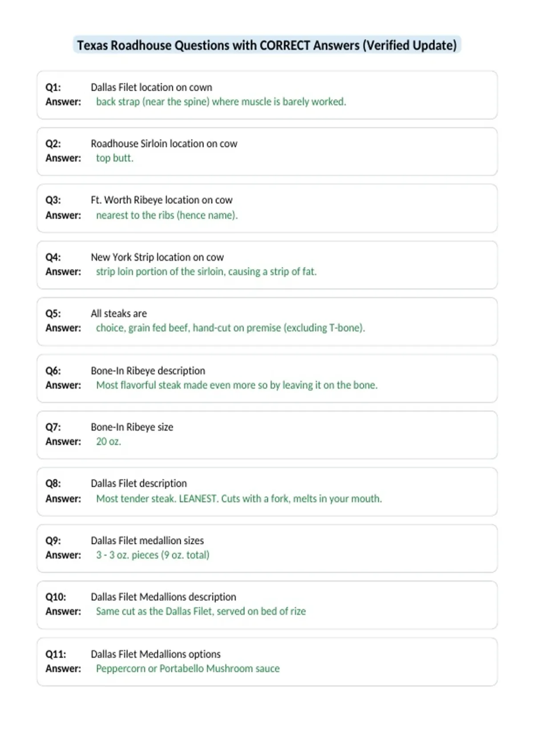This screenshot has width=534, height=756.
Task: Click the '3 - 3 oz. pieces' answer
Action: tap(153, 555)
